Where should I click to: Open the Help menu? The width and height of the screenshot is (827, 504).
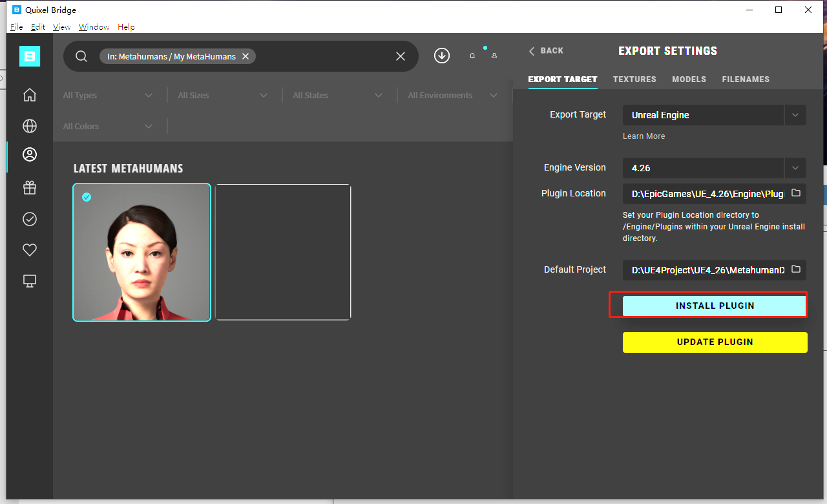pos(126,26)
